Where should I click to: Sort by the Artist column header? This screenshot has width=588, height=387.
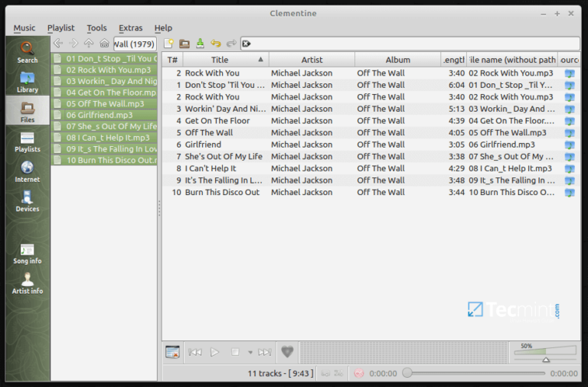[312, 60]
